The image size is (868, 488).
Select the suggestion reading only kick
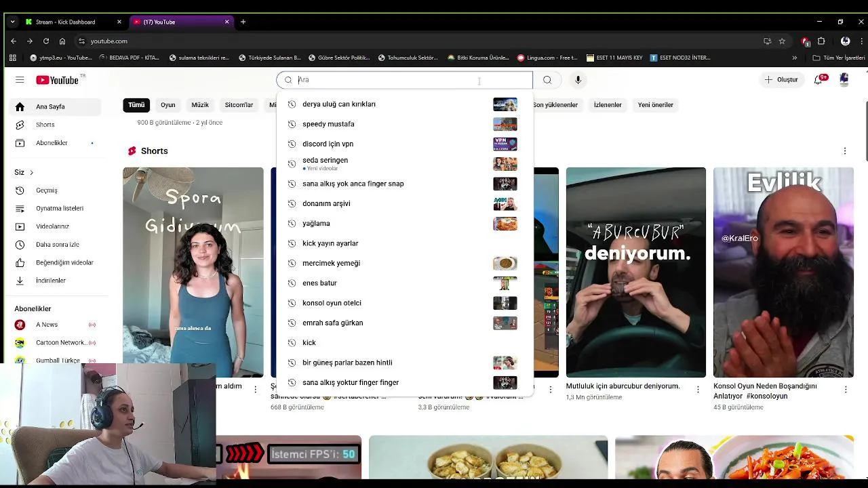405,342
